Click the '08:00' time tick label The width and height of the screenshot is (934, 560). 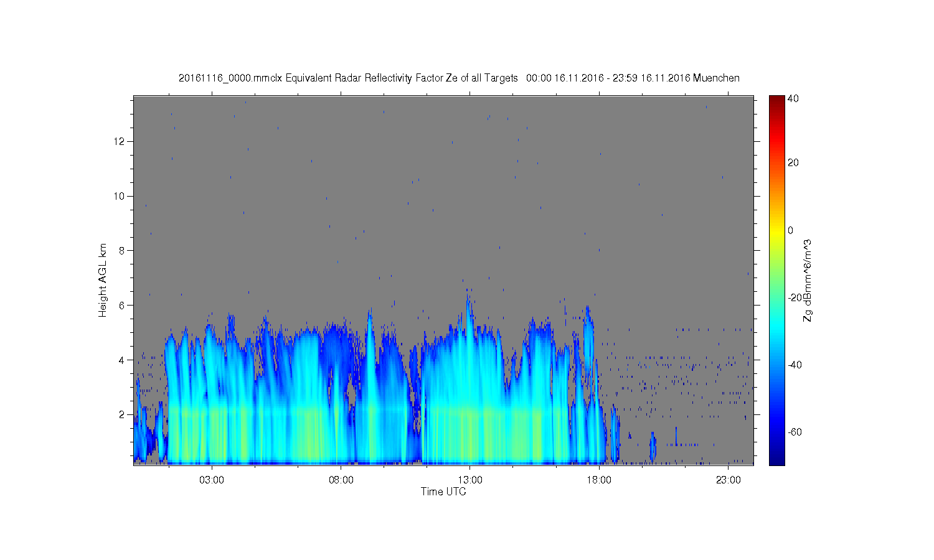[341, 480]
